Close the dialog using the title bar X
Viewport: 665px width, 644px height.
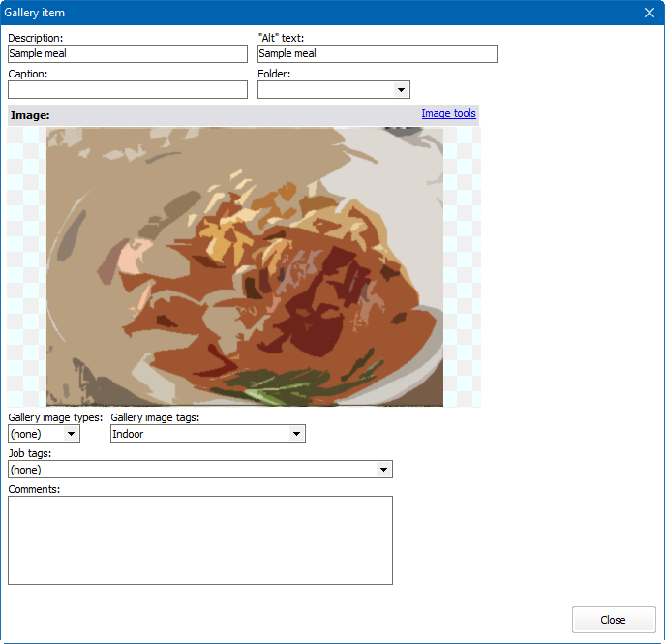pos(650,13)
